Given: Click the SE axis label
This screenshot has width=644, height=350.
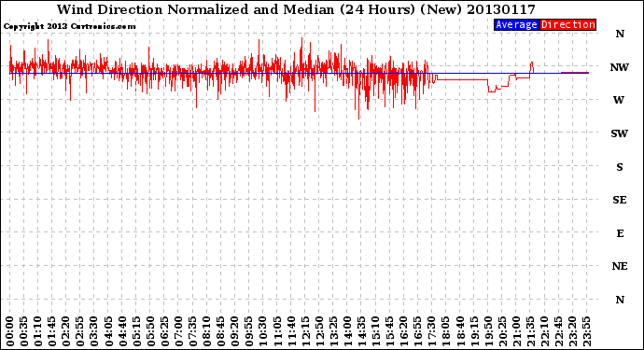Looking at the screenshot, I should click(x=620, y=200).
